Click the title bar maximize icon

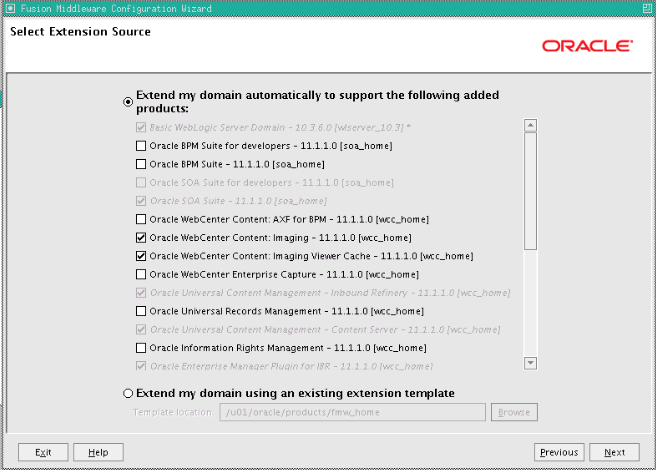[647, 8]
